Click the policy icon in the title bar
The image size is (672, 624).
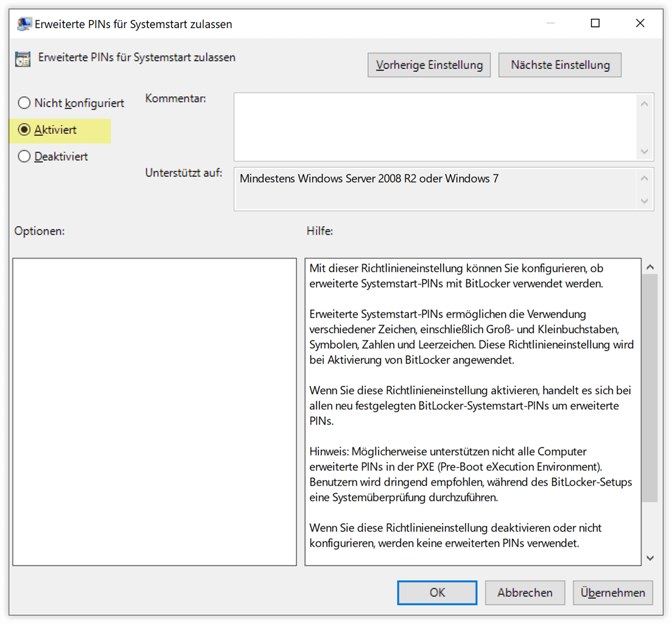pos(24,24)
